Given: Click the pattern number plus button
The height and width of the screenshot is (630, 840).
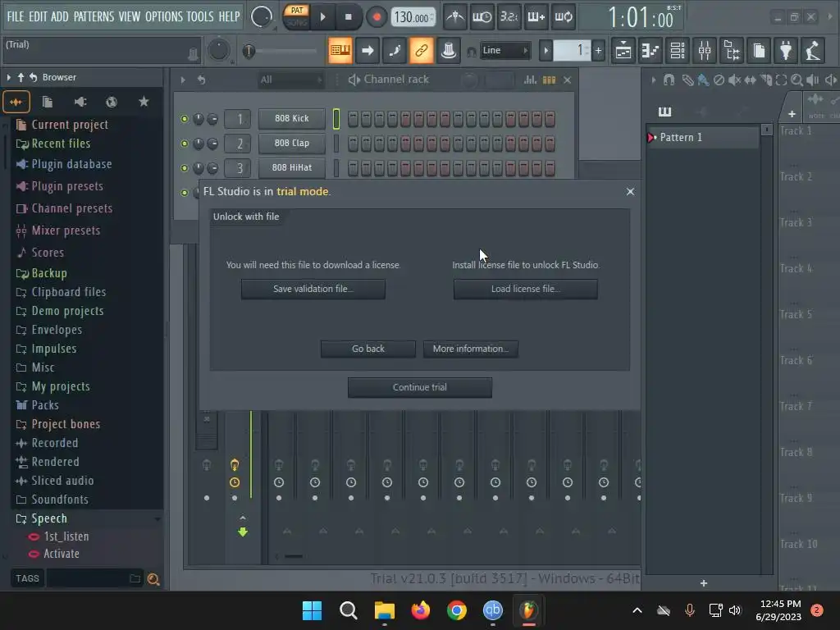Looking at the screenshot, I should (598, 51).
